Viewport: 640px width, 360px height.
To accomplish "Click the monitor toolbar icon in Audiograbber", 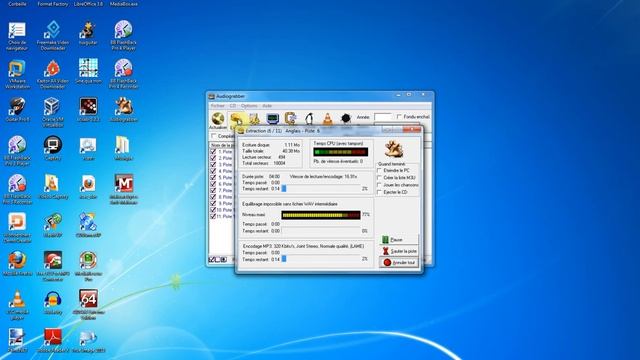I will point(273,119).
